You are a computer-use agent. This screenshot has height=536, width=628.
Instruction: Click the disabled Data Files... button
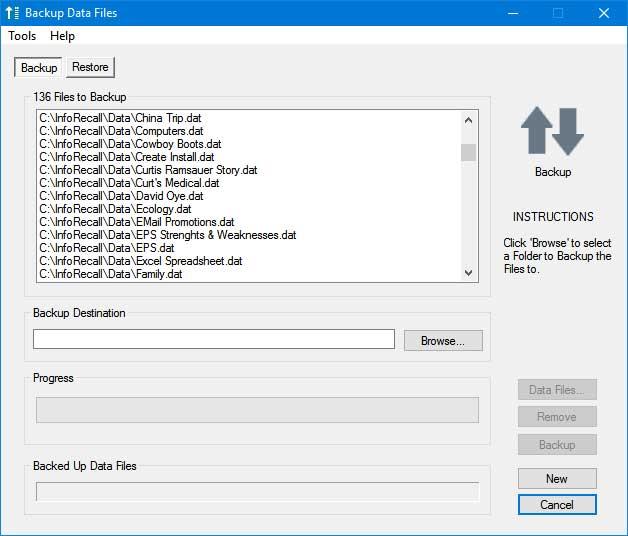coord(557,389)
